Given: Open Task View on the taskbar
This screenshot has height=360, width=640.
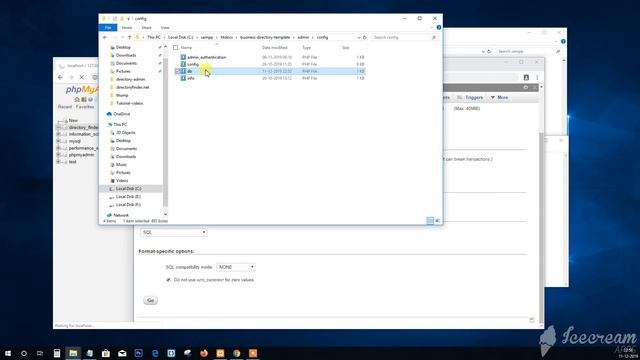Looking at the screenshot, I should [x=40, y=353].
